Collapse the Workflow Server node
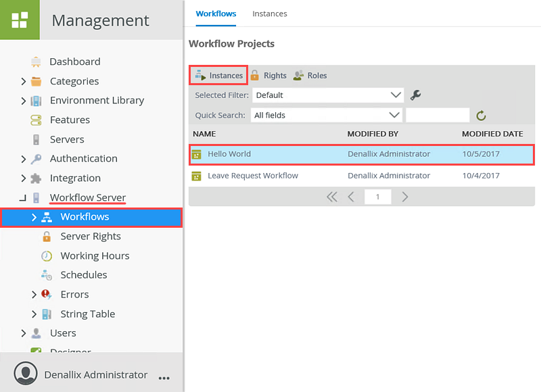The width and height of the screenshot is (541, 392). (x=23, y=198)
